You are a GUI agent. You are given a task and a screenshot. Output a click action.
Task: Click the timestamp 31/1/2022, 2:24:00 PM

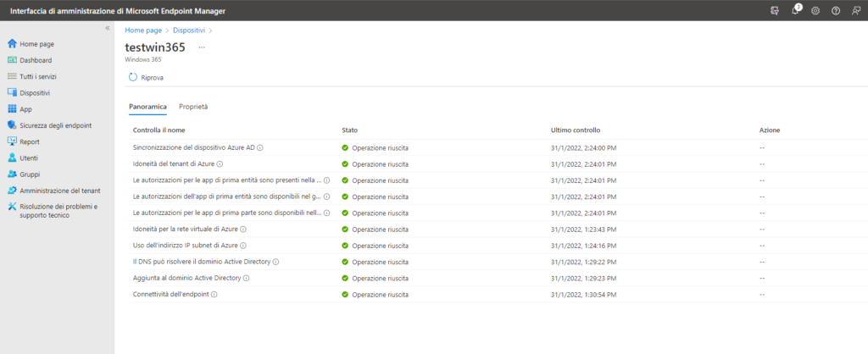click(x=583, y=147)
